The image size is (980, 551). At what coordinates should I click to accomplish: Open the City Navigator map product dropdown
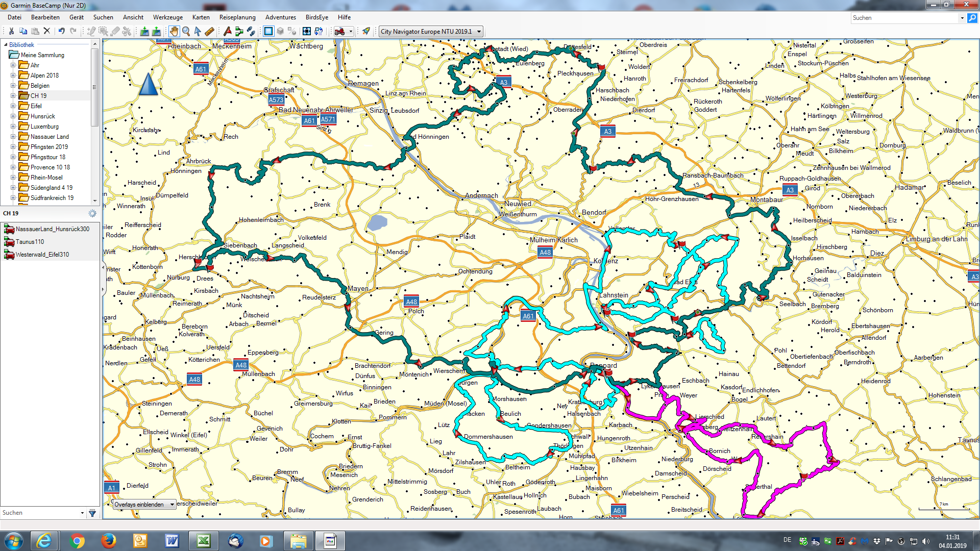pos(479,32)
